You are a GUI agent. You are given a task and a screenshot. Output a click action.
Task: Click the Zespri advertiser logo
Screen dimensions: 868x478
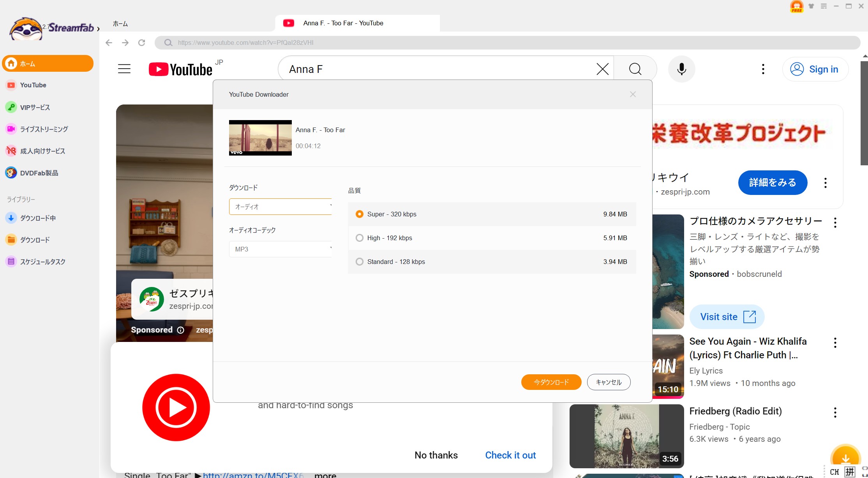click(152, 299)
